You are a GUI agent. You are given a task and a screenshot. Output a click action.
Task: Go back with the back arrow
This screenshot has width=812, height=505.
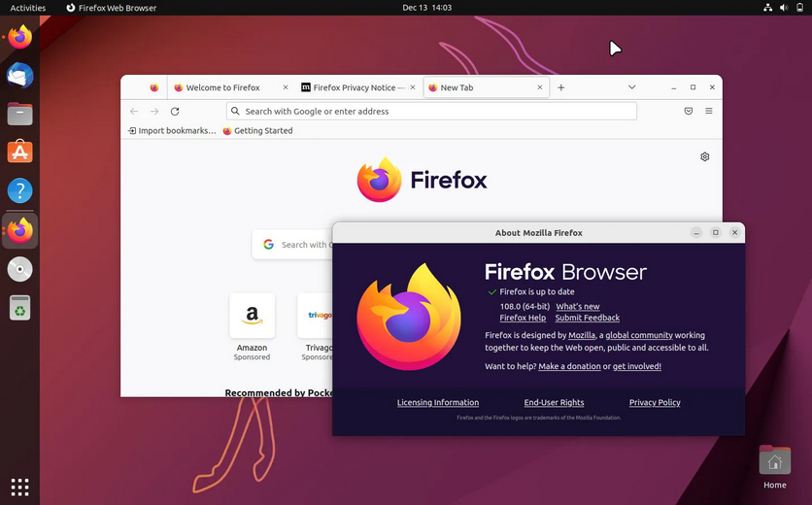134,112
